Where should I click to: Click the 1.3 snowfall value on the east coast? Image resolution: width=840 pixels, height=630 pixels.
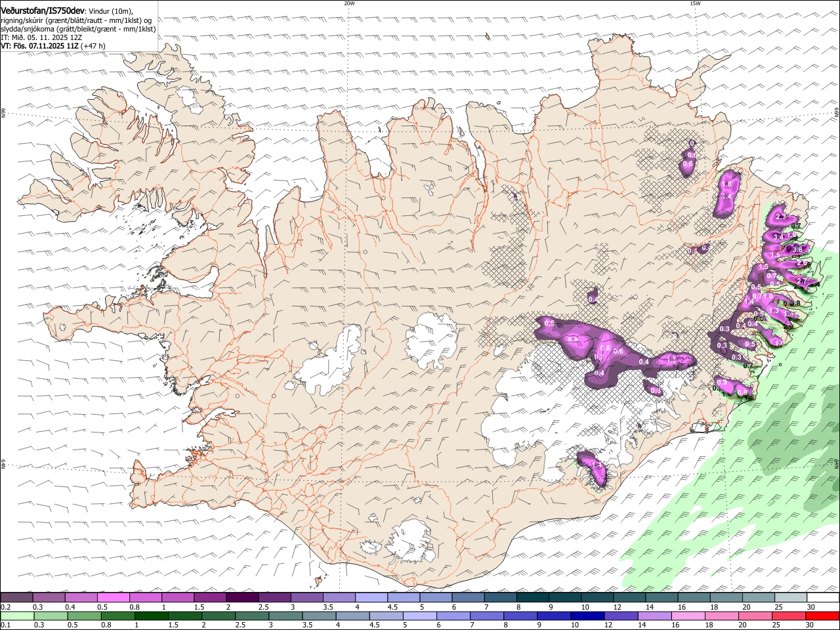[x=774, y=310]
